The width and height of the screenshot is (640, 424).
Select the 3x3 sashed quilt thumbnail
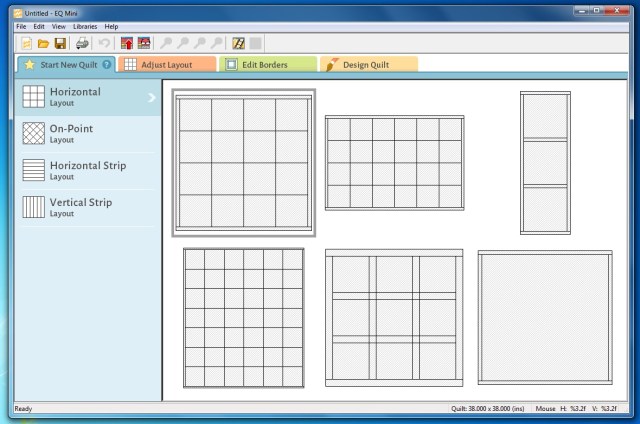tap(394, 317)
